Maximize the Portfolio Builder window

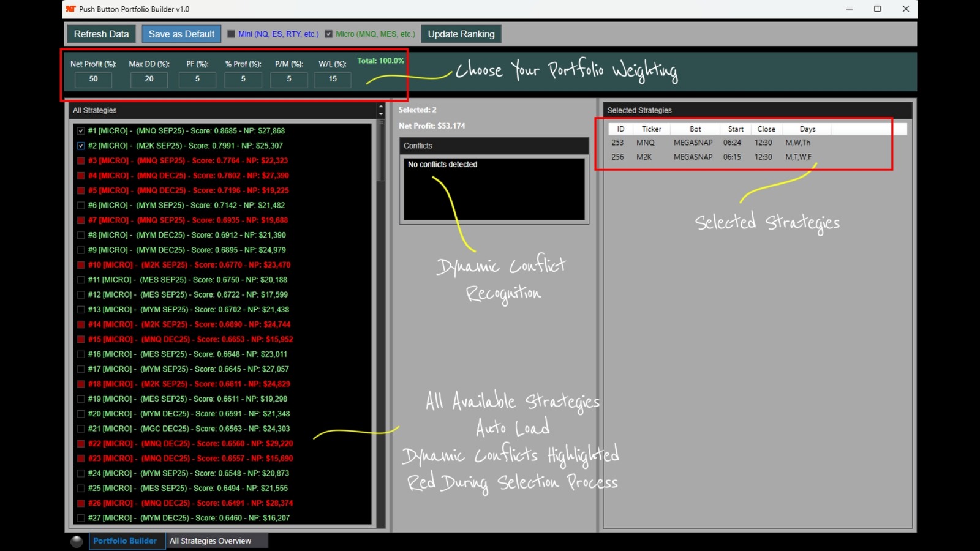tap(877, 9)
